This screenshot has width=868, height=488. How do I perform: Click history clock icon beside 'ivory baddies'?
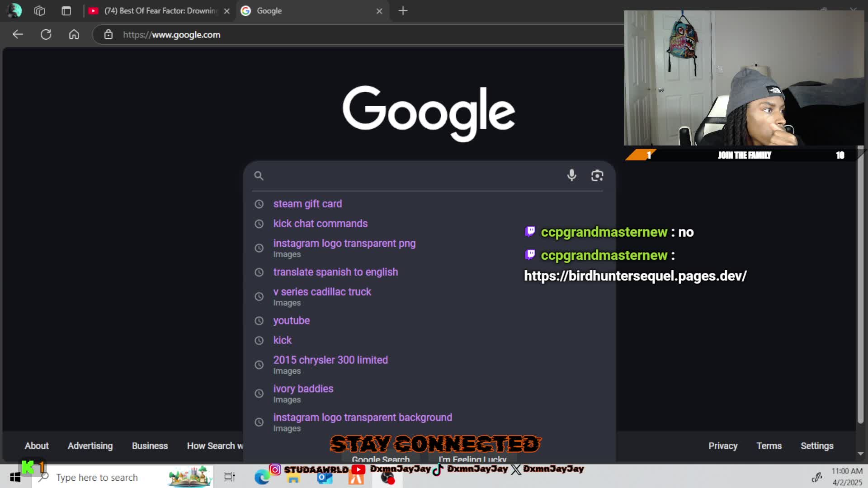pos(259,394)
